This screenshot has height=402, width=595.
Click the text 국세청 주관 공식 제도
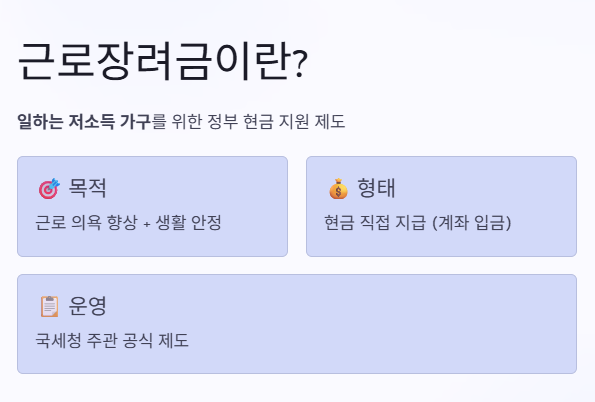tap(112, 340)
